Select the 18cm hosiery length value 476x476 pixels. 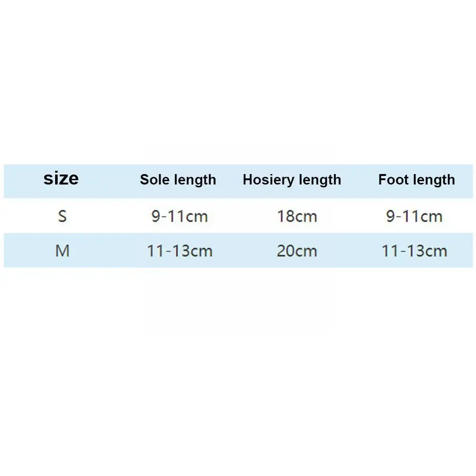(x=297, y=216)
